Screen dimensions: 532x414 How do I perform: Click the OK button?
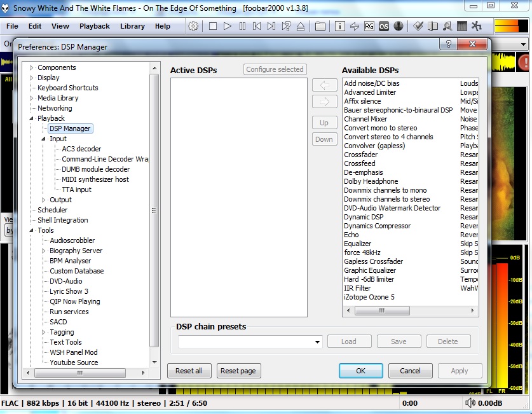point(360,371)
